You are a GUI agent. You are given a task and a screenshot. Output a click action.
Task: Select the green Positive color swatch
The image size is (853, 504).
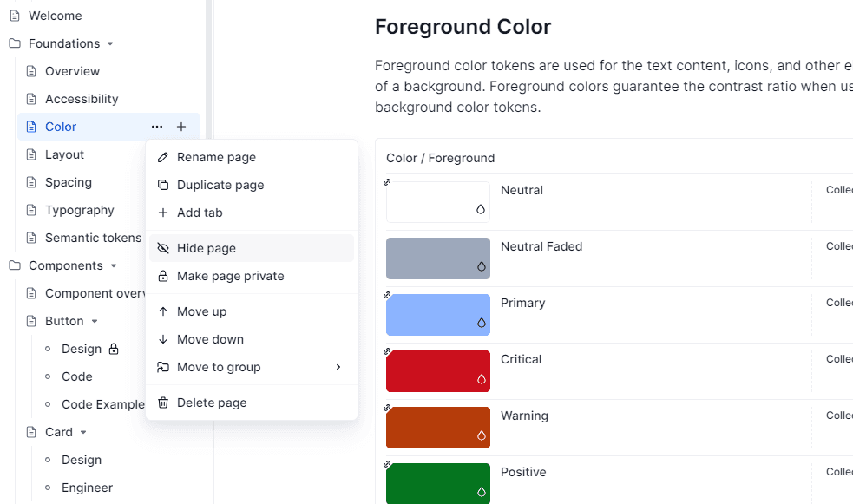438,483
